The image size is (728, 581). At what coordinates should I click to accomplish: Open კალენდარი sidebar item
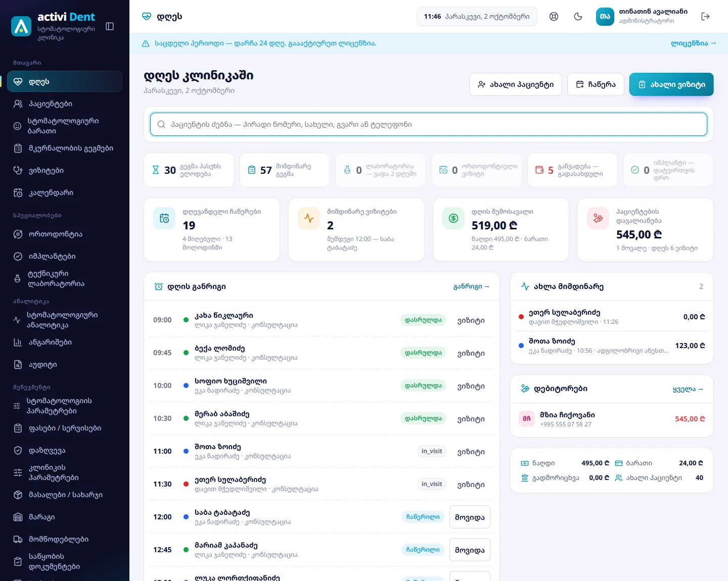coord(65,192)
